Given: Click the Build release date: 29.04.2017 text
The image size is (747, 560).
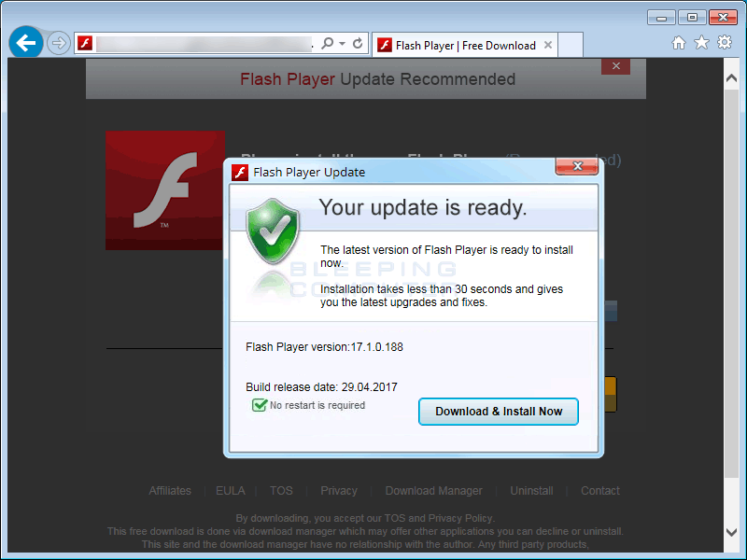Looking at the screenshot, I should point(321,387).
